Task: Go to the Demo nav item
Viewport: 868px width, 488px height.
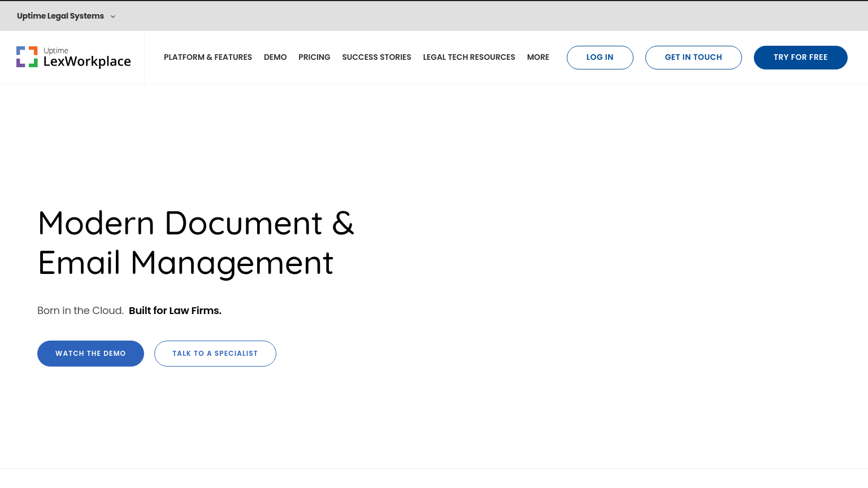Action: (275, 57)
